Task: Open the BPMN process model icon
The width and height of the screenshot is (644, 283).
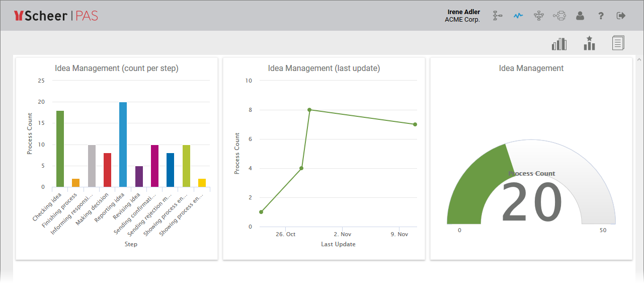Action: pos(559,16)
